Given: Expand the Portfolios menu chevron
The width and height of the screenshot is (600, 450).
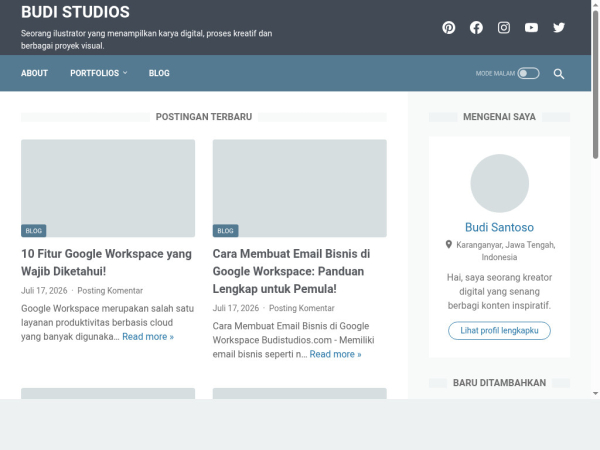Looking at the screenshot, I should coord(125,73).
